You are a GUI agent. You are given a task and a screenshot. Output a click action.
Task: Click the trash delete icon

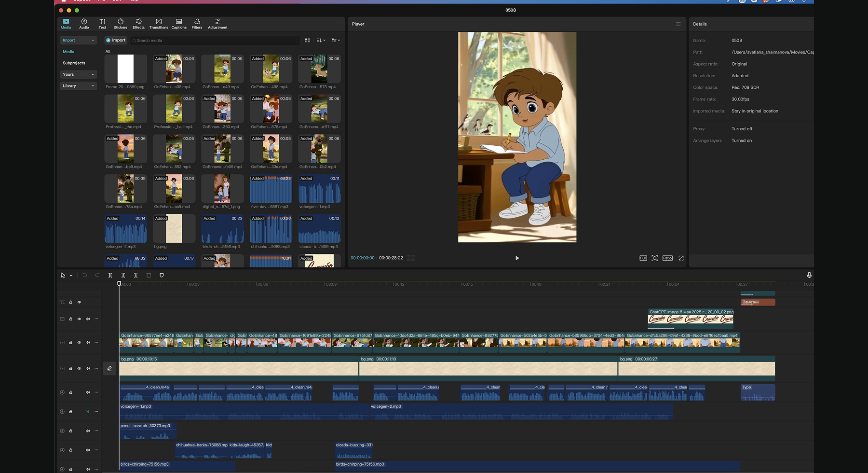[149, 275]
